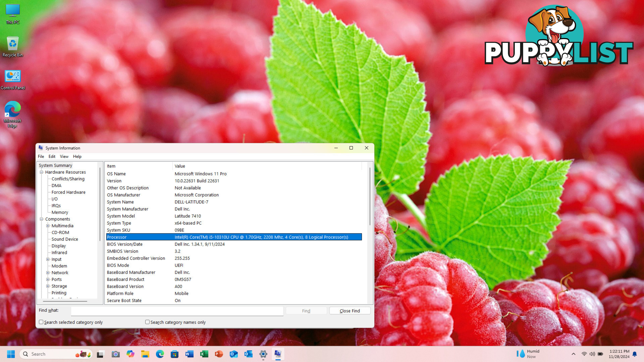Open clock and date flyout
Screen dimensions: 644x362
pos(619,354)
